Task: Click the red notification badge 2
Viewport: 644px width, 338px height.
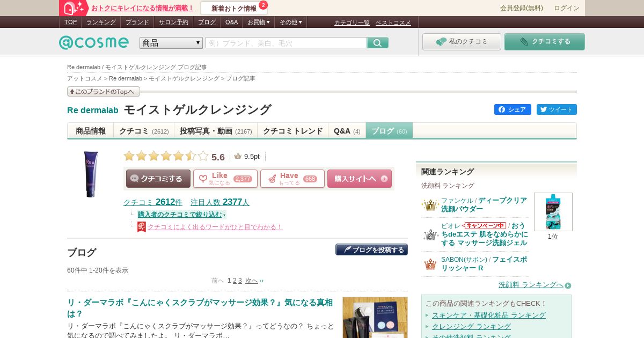Action: click(263, 5)
